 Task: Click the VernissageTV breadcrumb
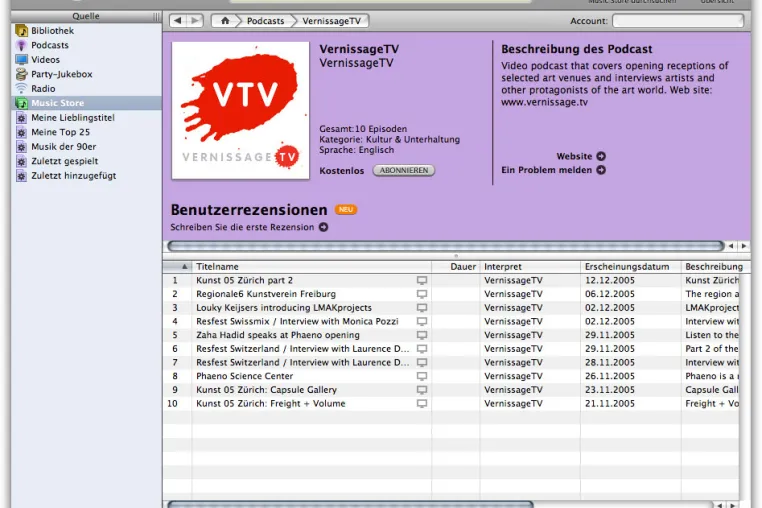click(x=331, y=21)
